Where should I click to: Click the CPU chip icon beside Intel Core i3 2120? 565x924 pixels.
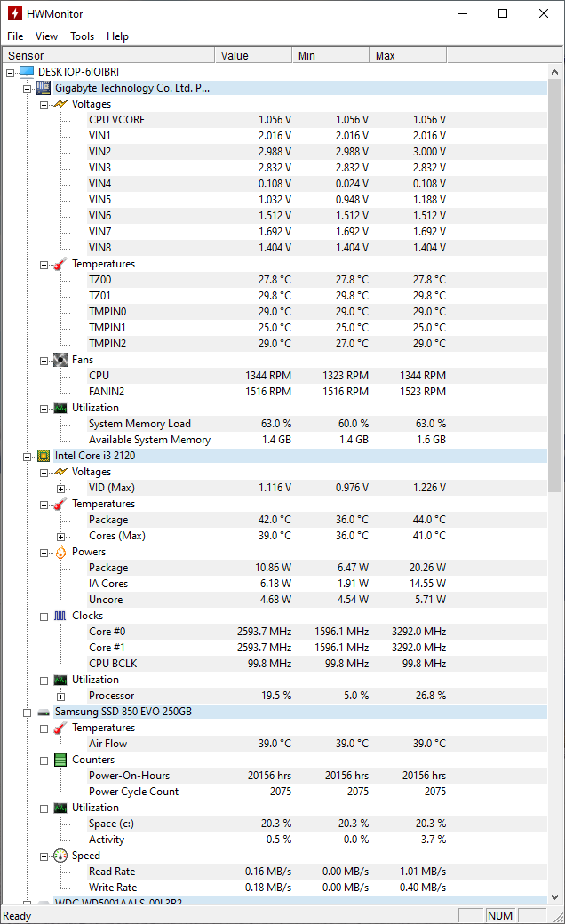click(x=43, y=456)
